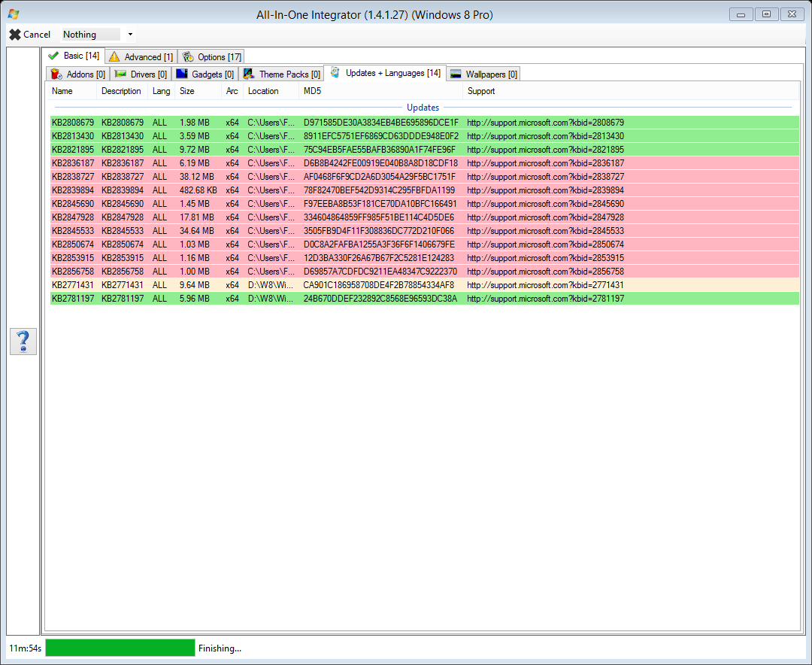This screenshot has height=665, width=812.
Task: Sort by the MD5 column header
Action: 380,91
